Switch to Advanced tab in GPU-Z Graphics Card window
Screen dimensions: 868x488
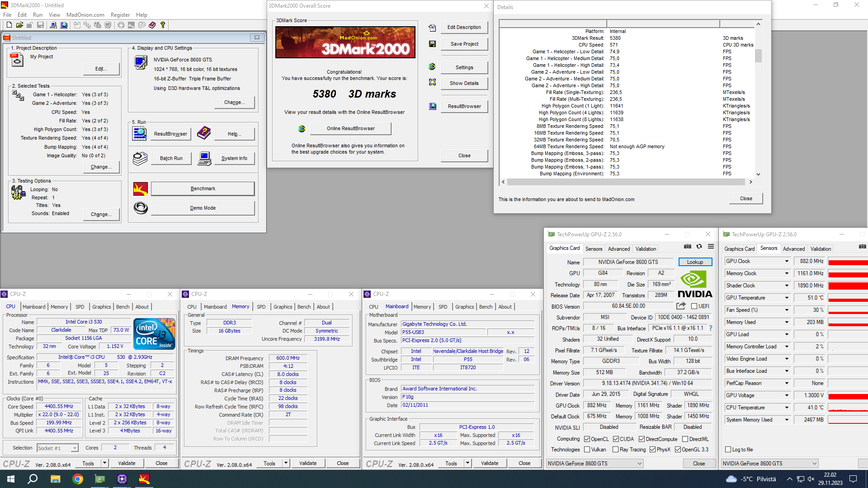618,249
